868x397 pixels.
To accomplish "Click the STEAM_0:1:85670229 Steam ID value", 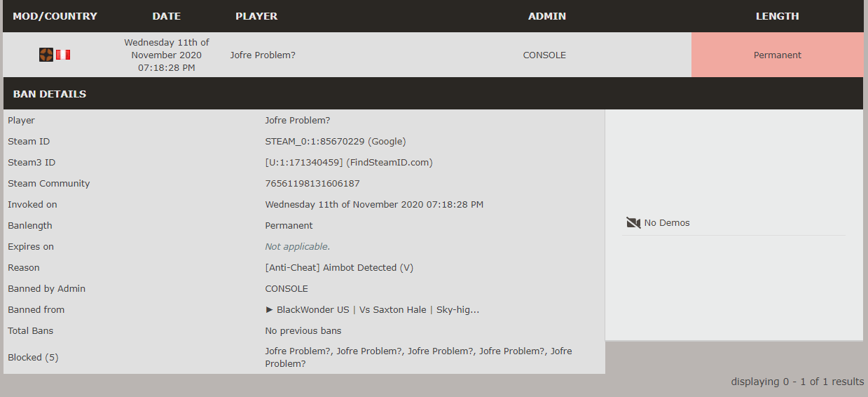I will 315,142.
